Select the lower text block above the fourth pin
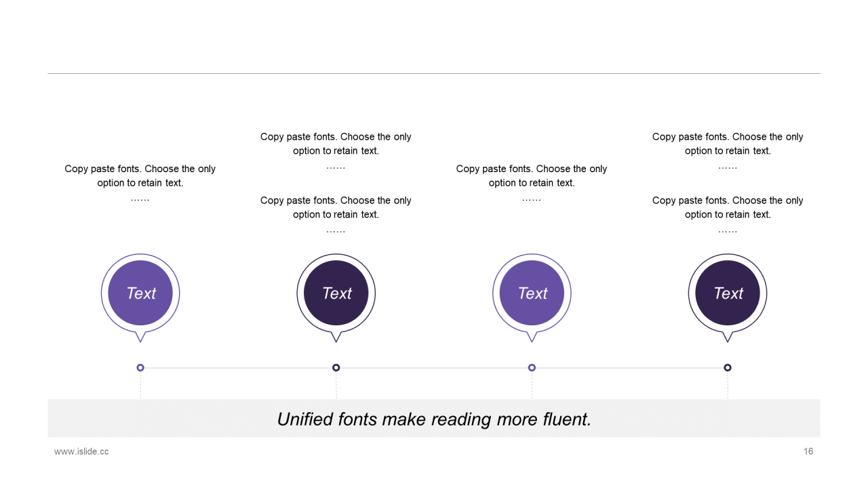 pyautogui.click(x=728, y=215)
